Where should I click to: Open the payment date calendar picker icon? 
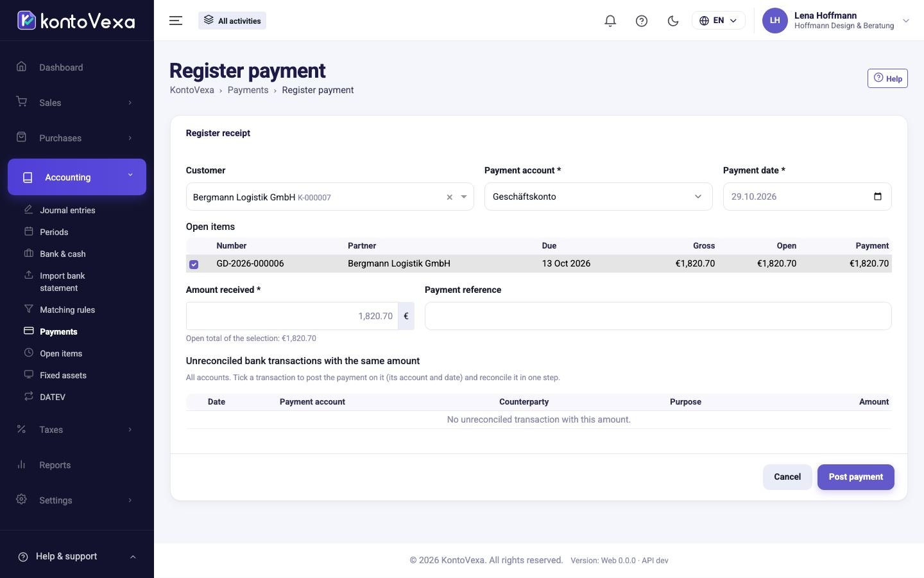click(x=878, y=197)
